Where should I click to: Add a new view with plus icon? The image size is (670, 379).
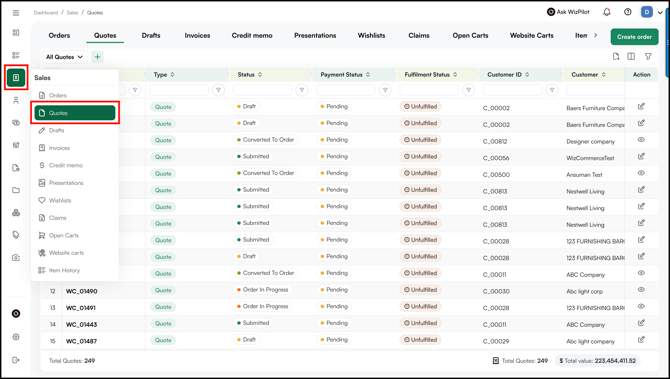coord(97,57)
